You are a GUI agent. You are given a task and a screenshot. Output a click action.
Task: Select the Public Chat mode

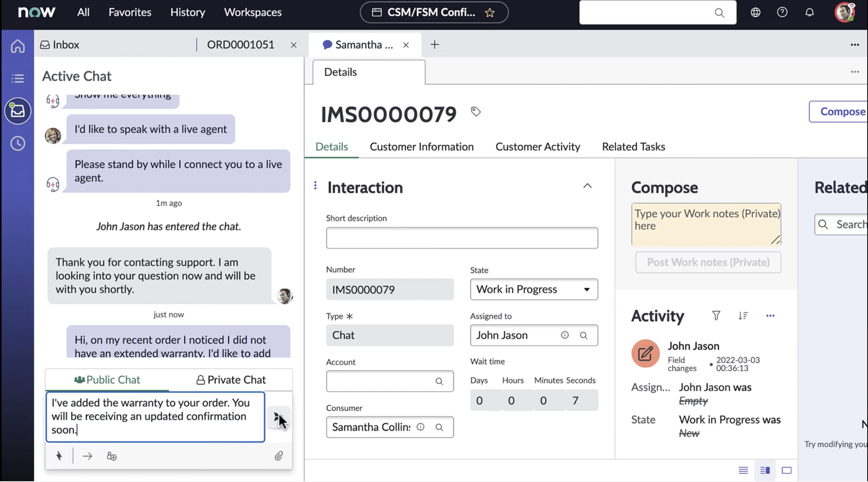pyautogui.click(x=107, y=380)
